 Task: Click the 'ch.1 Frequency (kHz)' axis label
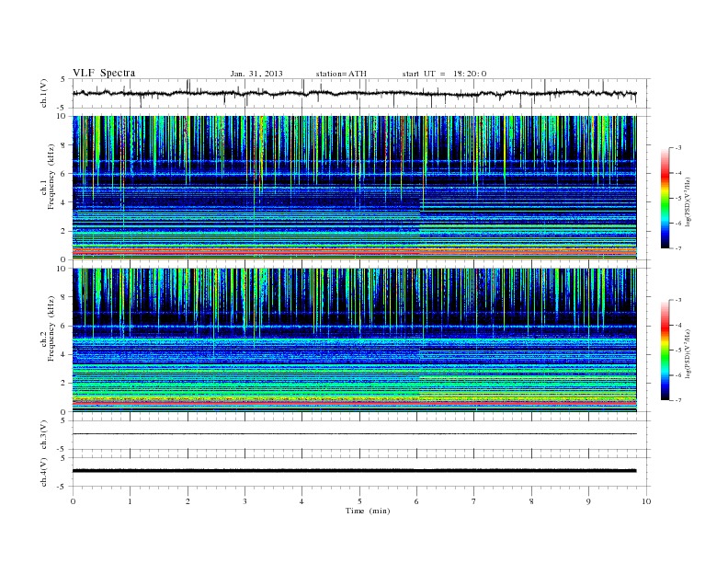(47, 189)
